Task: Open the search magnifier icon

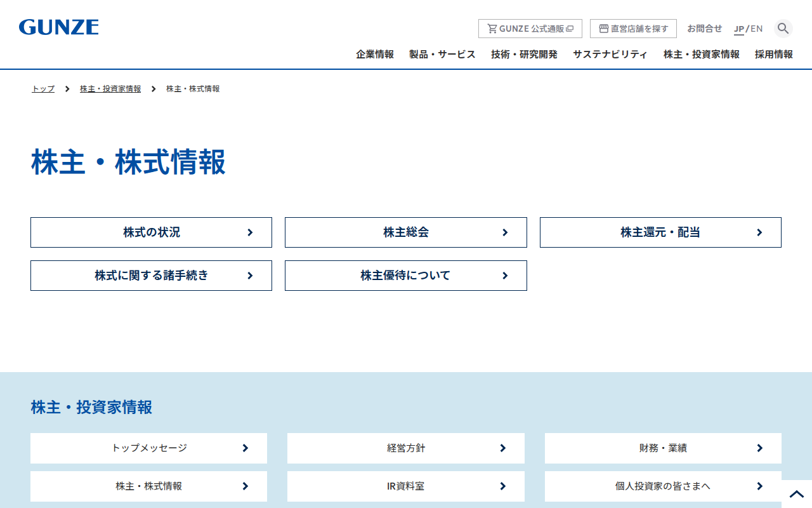Action: [783, 29]
